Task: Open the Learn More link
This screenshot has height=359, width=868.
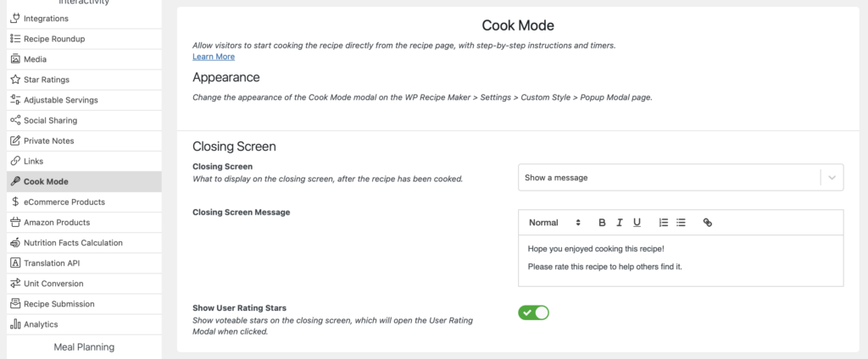Action: point(214,57)
